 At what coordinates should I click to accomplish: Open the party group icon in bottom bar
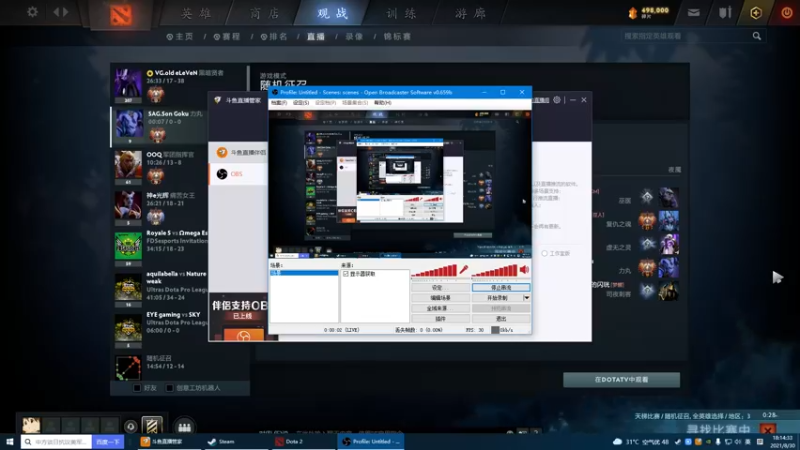tap(185, 427)
